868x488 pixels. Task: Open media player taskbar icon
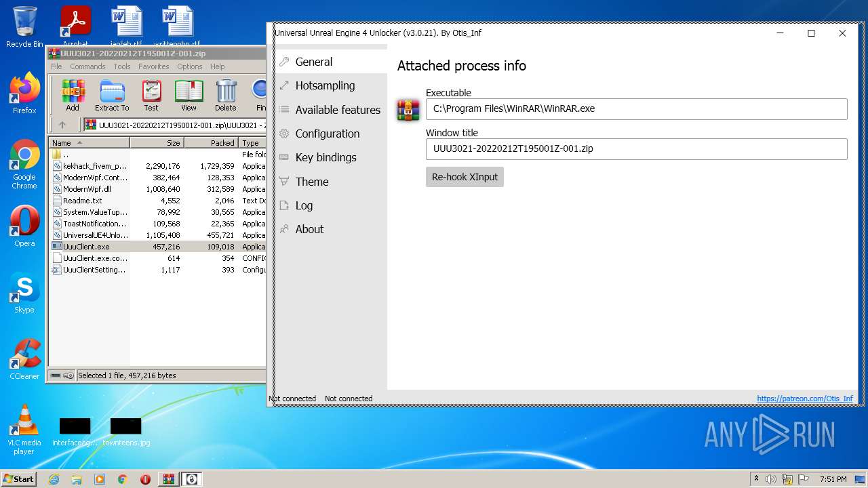point(100,479)
